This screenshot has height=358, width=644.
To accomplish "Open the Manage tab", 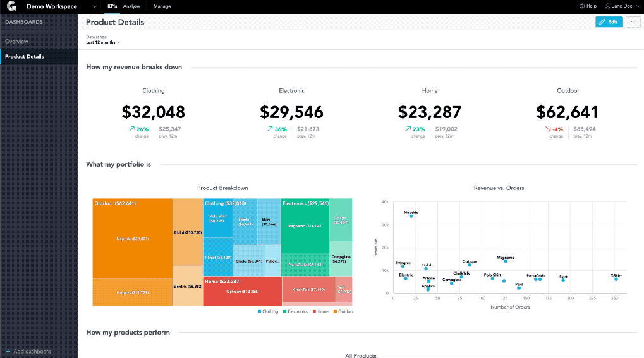I will 162,6.
